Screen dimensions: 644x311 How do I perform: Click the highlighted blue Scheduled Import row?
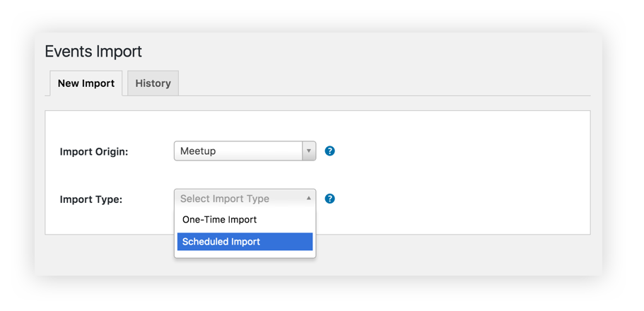(x=245, y=242)
